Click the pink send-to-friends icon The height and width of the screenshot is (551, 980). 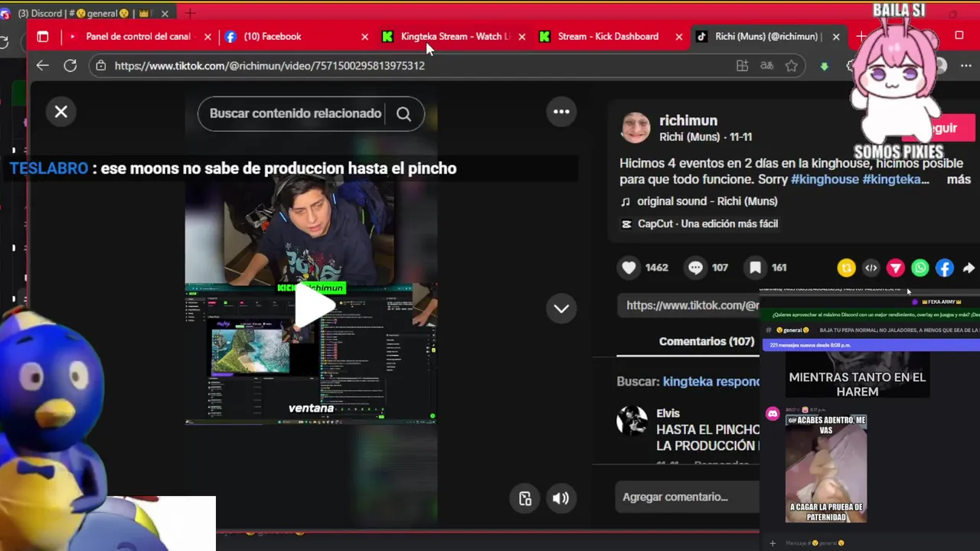[895, 267]
